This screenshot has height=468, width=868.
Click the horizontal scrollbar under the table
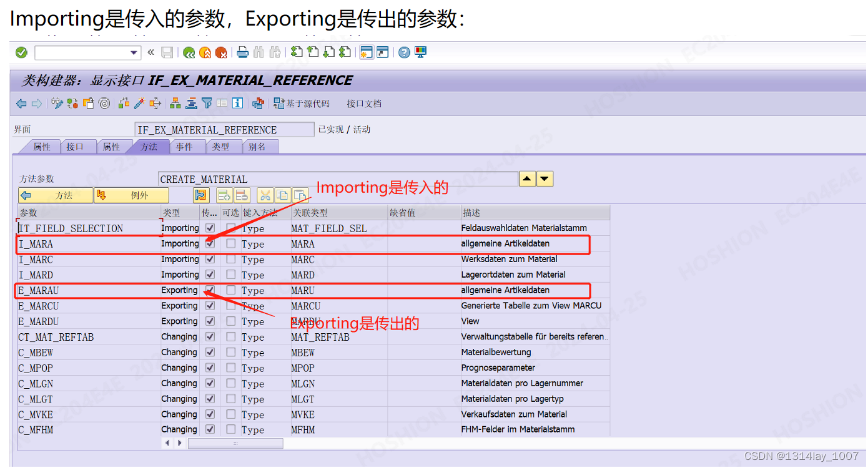[235, 443]
